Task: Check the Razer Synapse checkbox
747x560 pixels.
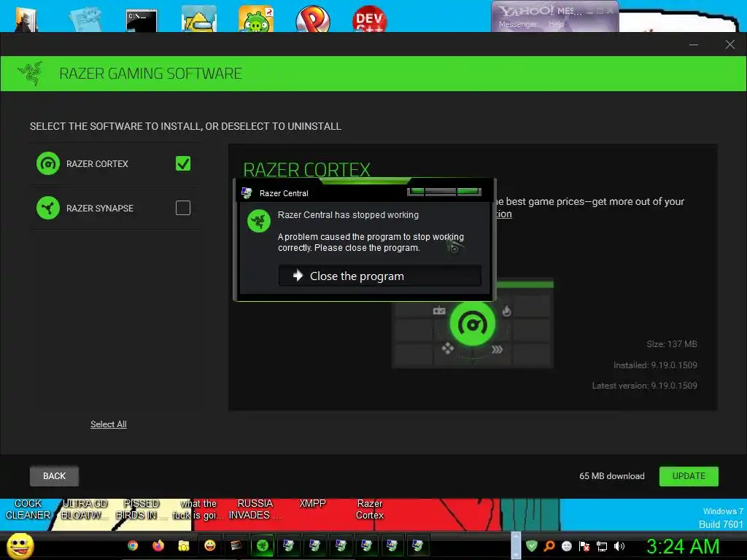Action: (183, 208)
